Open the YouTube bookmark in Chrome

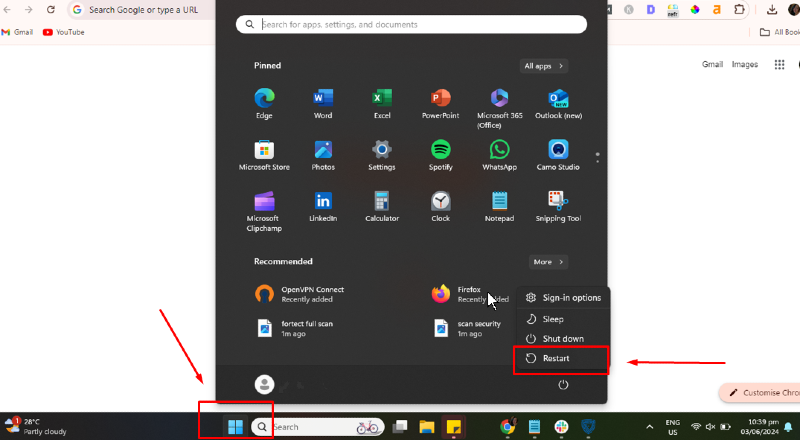[64, 32]
